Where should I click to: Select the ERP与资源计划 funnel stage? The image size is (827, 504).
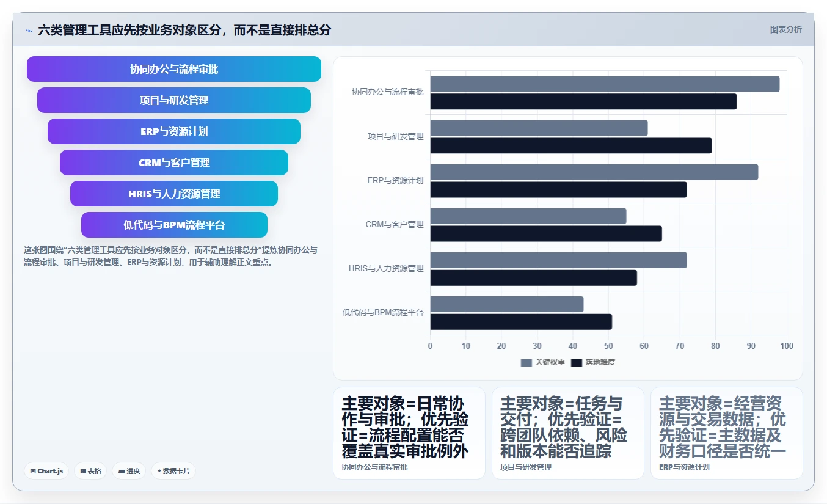174,131
